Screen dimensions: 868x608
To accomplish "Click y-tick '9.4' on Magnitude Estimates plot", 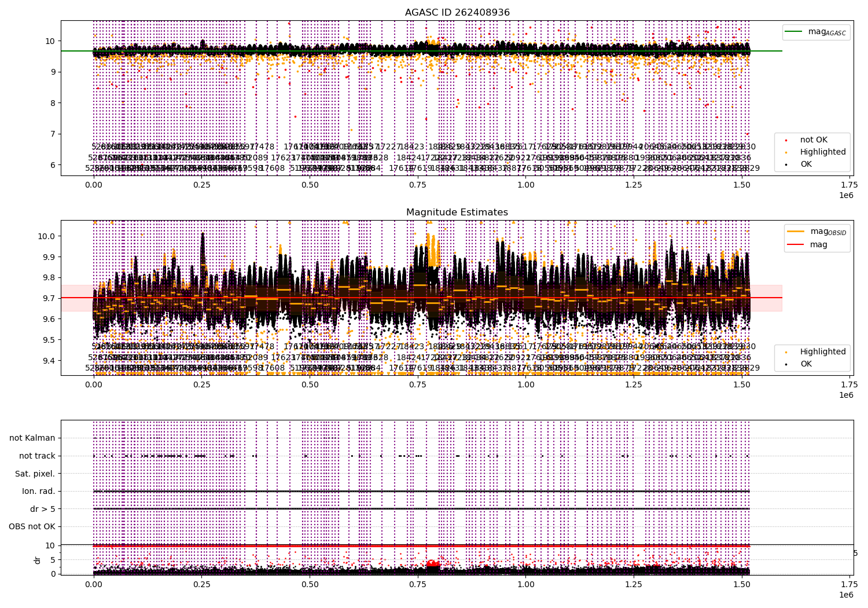I will 50,361.
